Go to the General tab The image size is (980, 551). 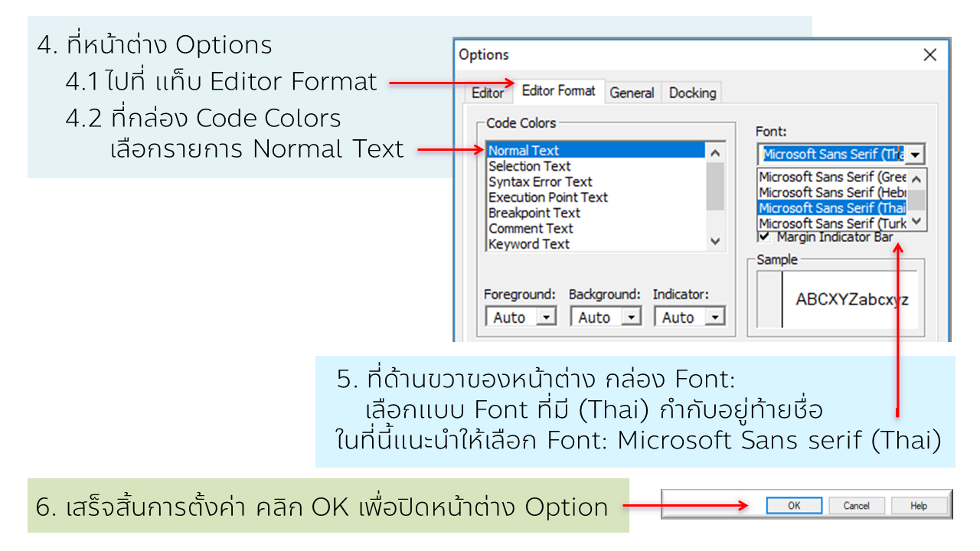click(x=632, y=93)
